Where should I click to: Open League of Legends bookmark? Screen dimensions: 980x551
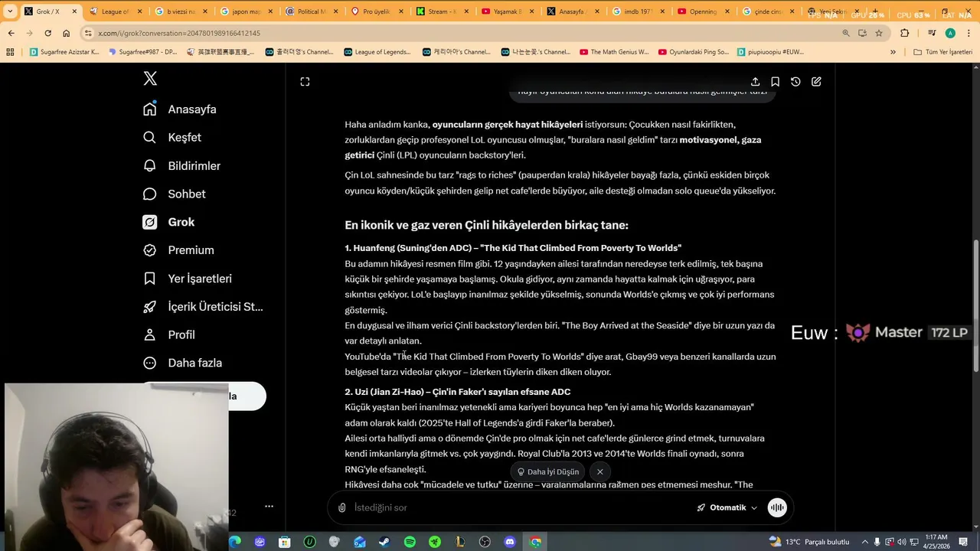tap(377, 52)
